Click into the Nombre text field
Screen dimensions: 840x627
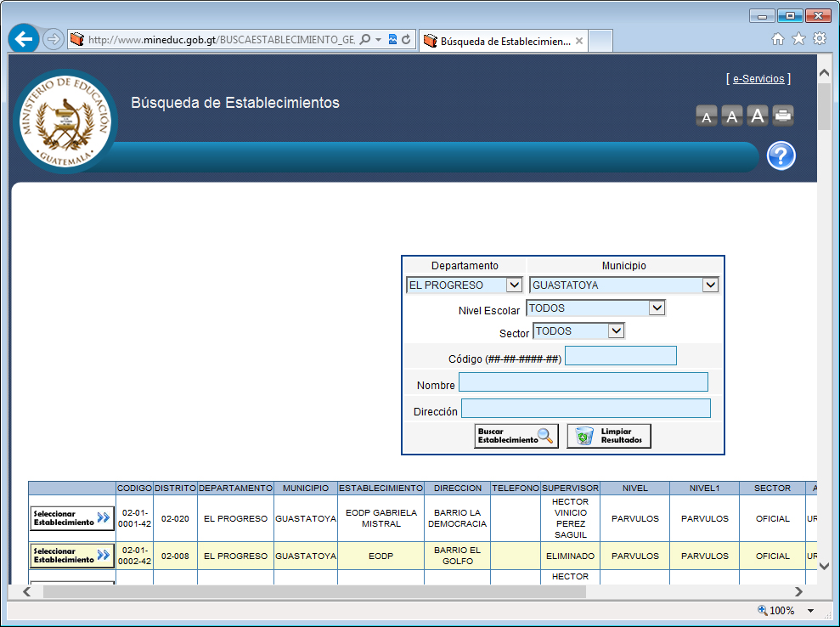[x=583, y=382]
